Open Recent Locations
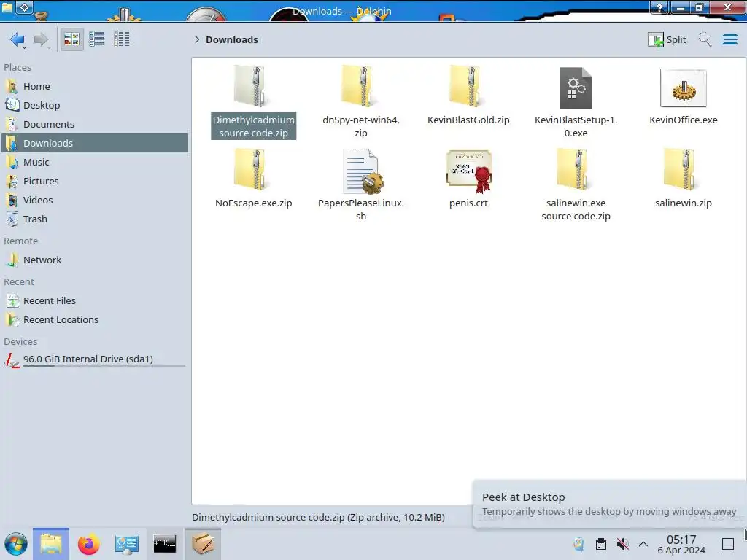 [x=95, y=320]
